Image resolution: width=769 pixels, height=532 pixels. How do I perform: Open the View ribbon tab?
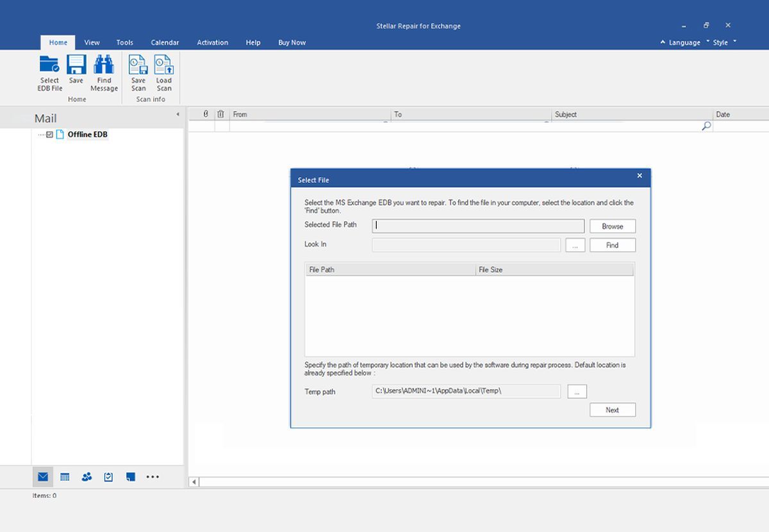coord(92,42)
